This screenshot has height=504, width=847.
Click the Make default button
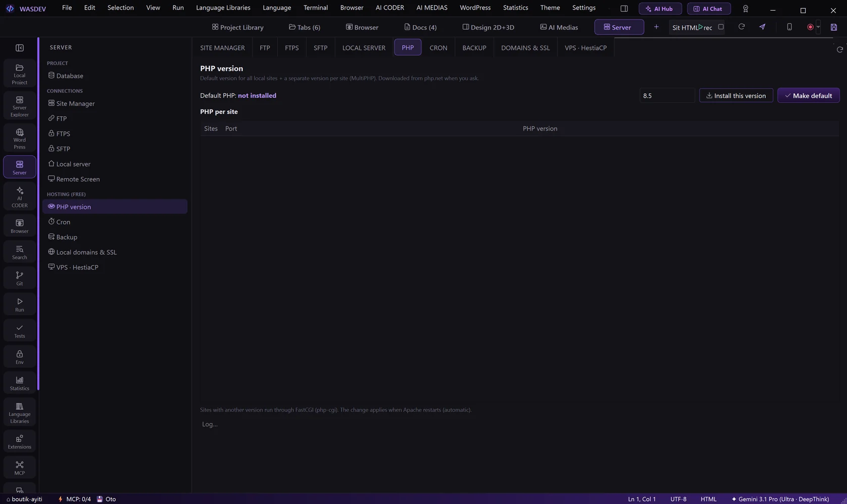pyautogui.click(x=808, y=95)
